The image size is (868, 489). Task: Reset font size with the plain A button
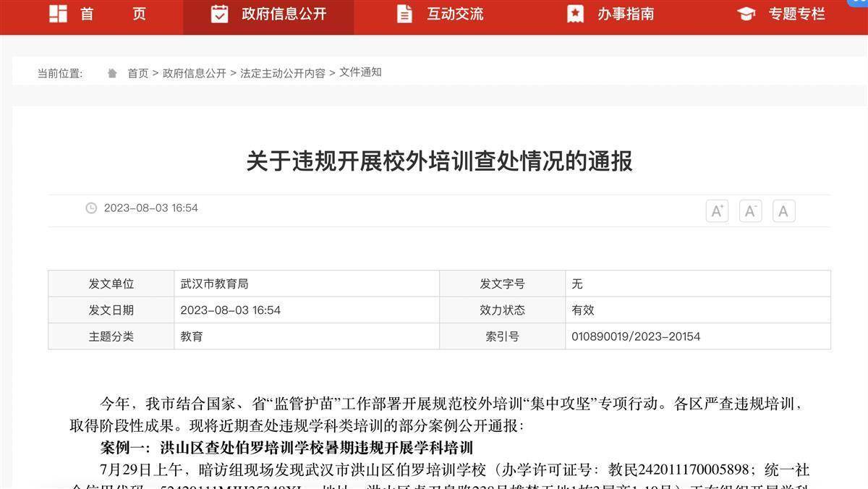[783, 211]
